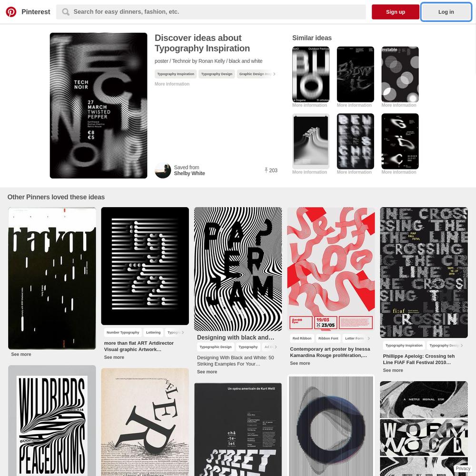Click See more under the blackout poster
Image resolution: width=476 pixels, height=476 pixels.
(21, 354)
